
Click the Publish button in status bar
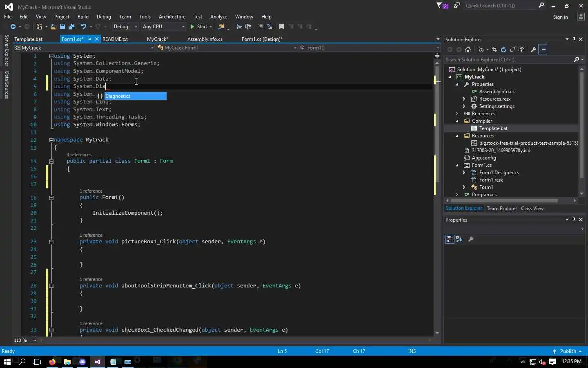coord(567,351)
